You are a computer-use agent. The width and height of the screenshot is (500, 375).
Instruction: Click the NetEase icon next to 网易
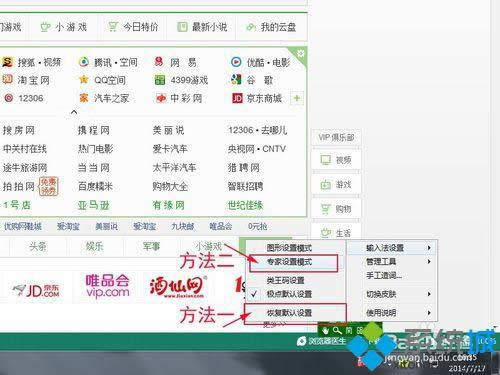pyautogui.click(x=159, y=62)
